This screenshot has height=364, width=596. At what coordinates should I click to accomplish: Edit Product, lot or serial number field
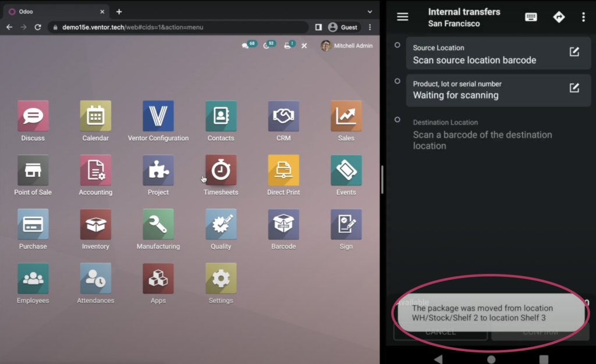574,88
